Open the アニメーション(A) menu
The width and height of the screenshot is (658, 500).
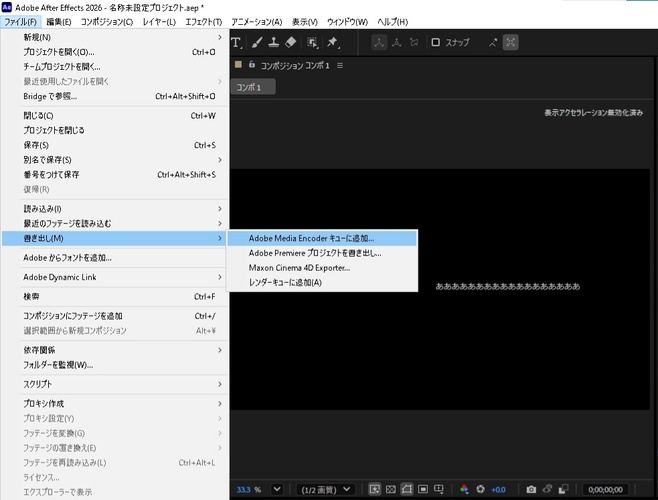click(x=257, y=22)
